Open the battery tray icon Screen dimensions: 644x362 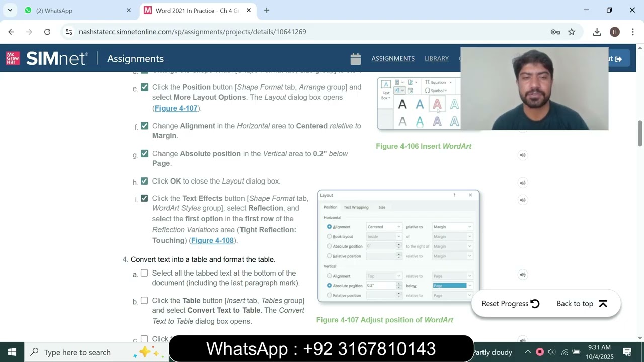coord(576,352)
